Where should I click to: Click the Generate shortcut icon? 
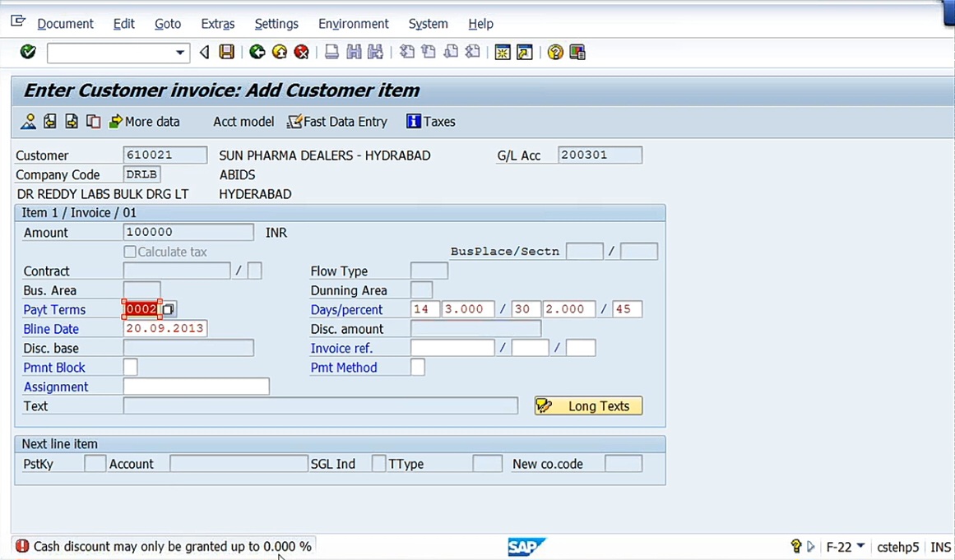525,52
